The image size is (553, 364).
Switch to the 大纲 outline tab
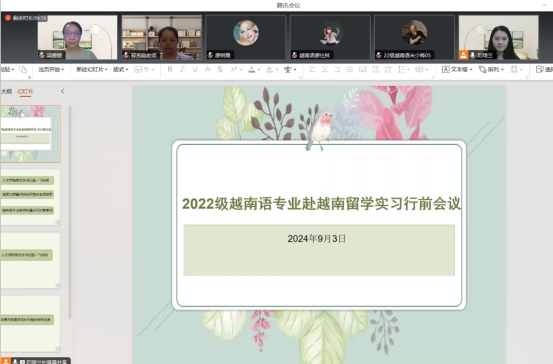pyautogui.click(x=6, y=91)
